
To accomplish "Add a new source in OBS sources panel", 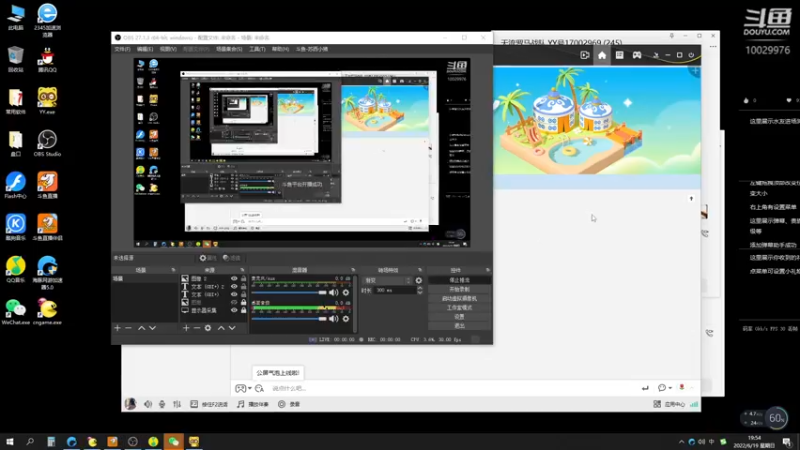I will pos(186,328).
